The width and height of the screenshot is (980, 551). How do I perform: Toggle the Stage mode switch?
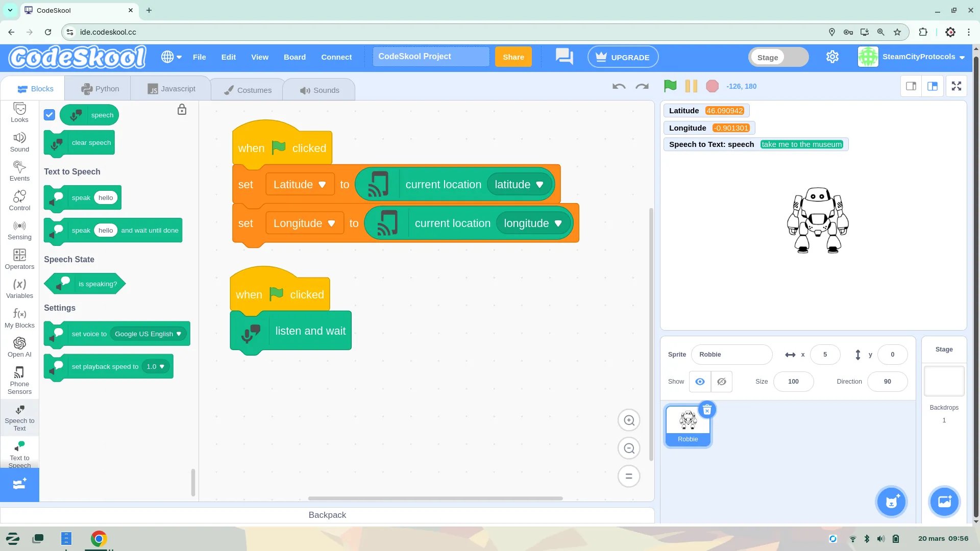tap(778, 57)
